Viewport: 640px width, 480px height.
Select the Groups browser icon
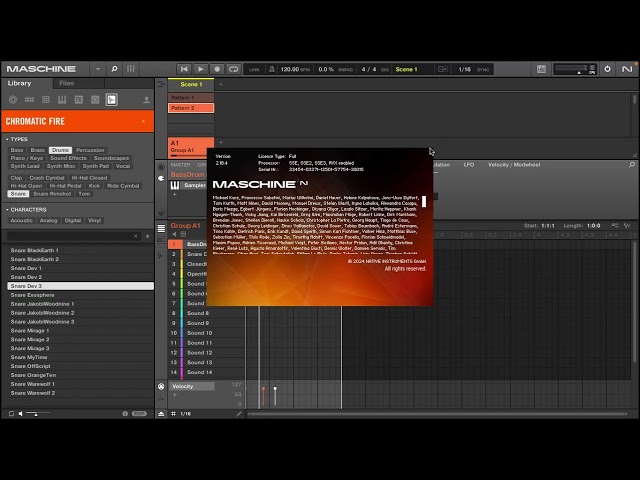click(29, 100)
